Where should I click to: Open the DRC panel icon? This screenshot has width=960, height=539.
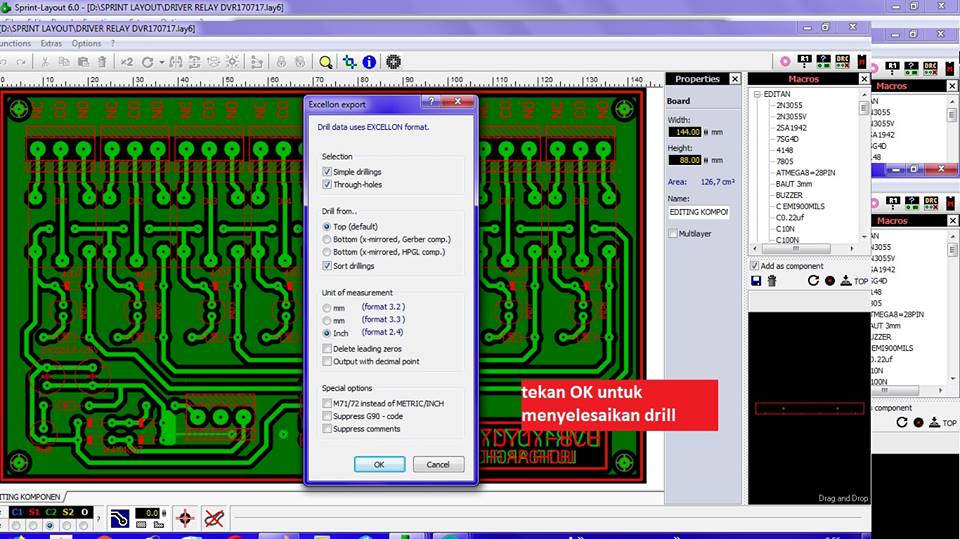(x=842, y=61)
